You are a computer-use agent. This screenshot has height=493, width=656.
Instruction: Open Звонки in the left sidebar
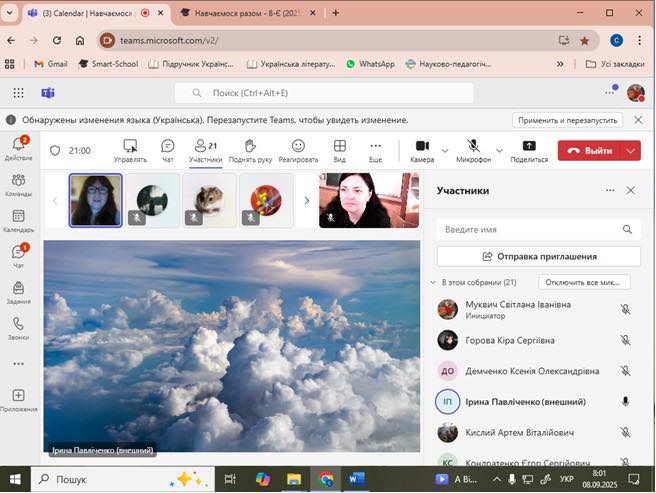click(18, 327)
